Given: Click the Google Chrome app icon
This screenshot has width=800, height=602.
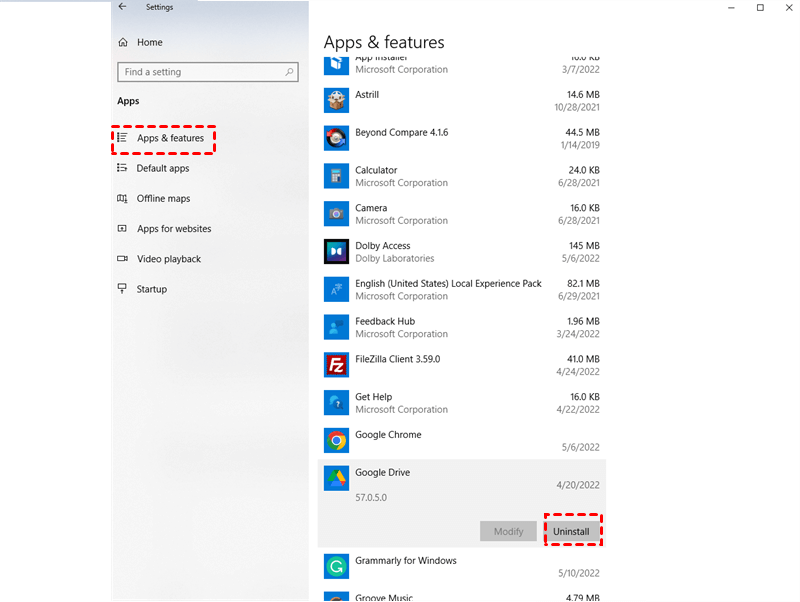Looking at the screenshot, I should pos(336,440).
